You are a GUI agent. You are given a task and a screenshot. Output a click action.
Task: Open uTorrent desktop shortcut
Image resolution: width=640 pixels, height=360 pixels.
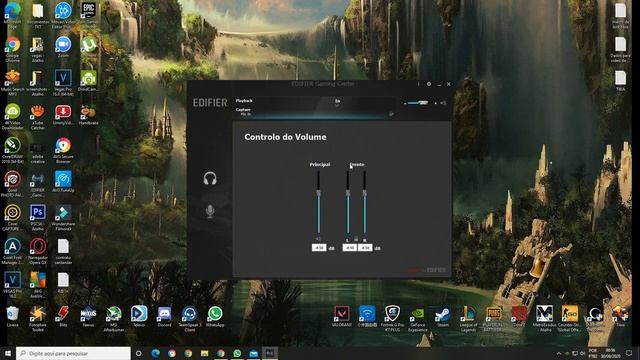click(x=89, y=48)
